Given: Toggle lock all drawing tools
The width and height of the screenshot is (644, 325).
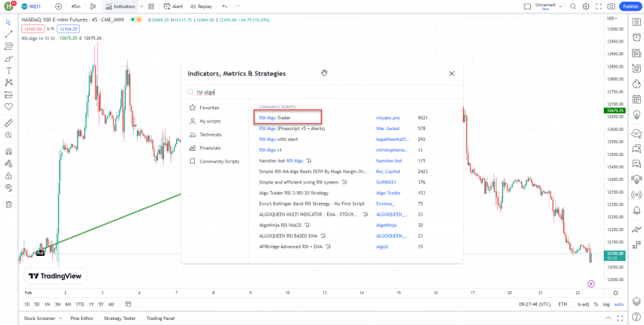Looking at the screenshot, I should [9, 176].
